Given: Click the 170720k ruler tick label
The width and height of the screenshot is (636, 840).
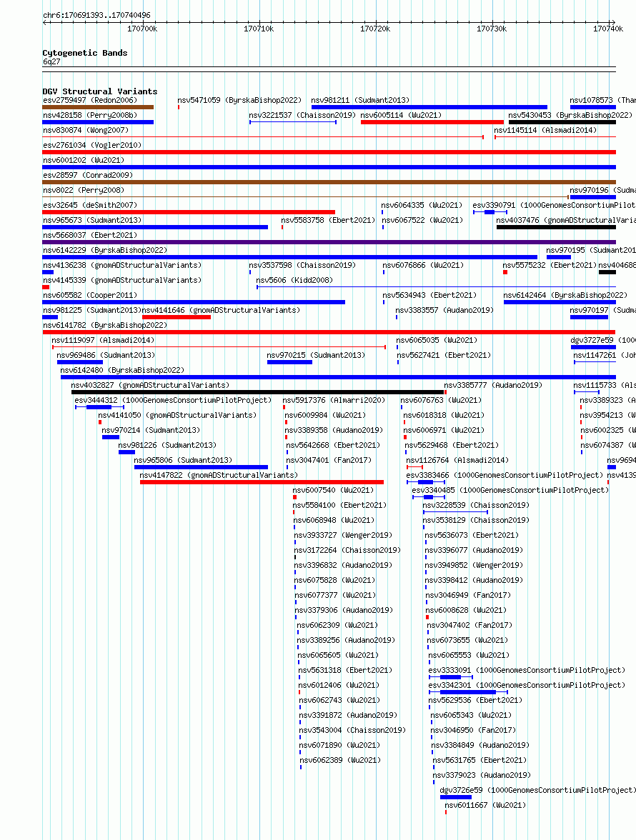Looking at the screenshot, I should pyautogui.click(x=375, y=29).
